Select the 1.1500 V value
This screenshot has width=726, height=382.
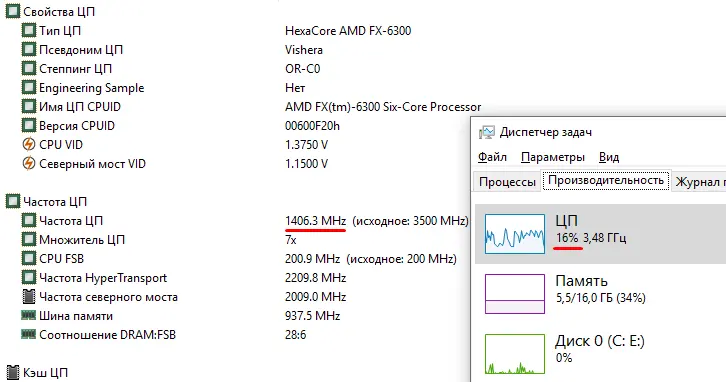tap(307, 163)
